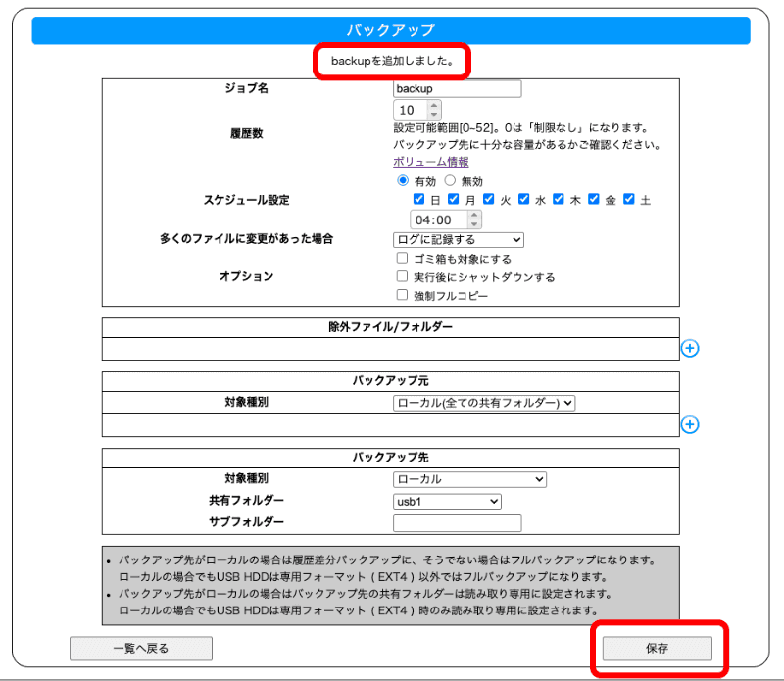The image size is (784, 681).
Task: Check the 強制フルコピー checkbox
Action: [401, 293]
